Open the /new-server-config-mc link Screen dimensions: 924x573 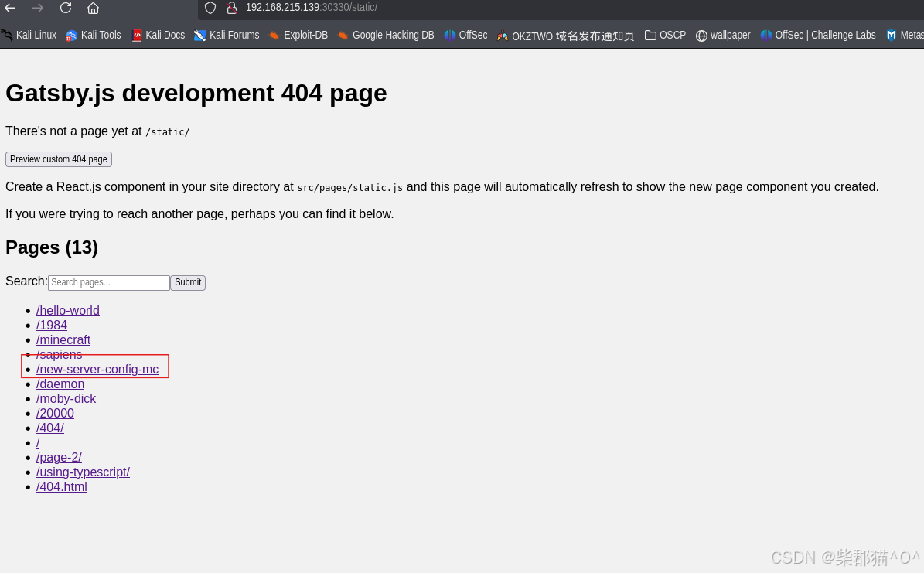[97, 370]
